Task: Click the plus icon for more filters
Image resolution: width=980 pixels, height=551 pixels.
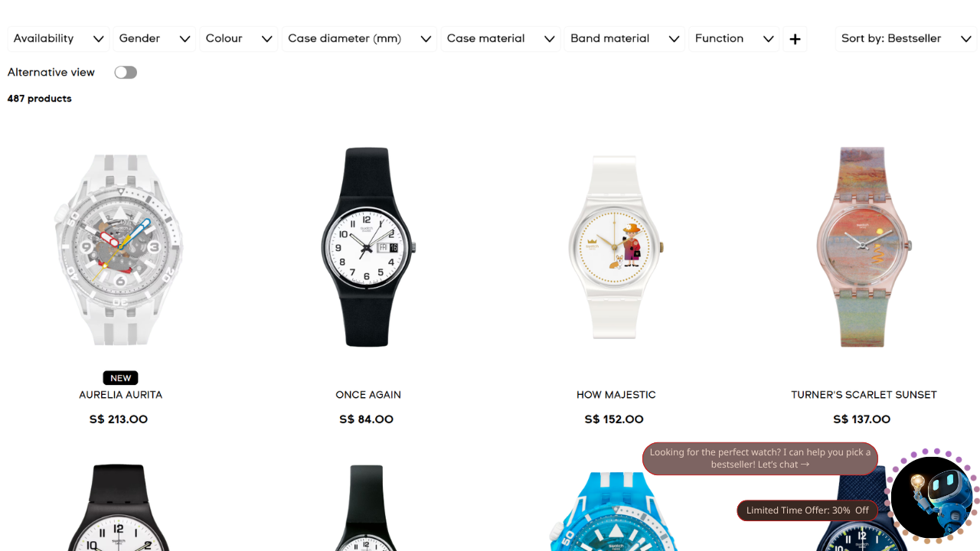Action: (795, 39)
